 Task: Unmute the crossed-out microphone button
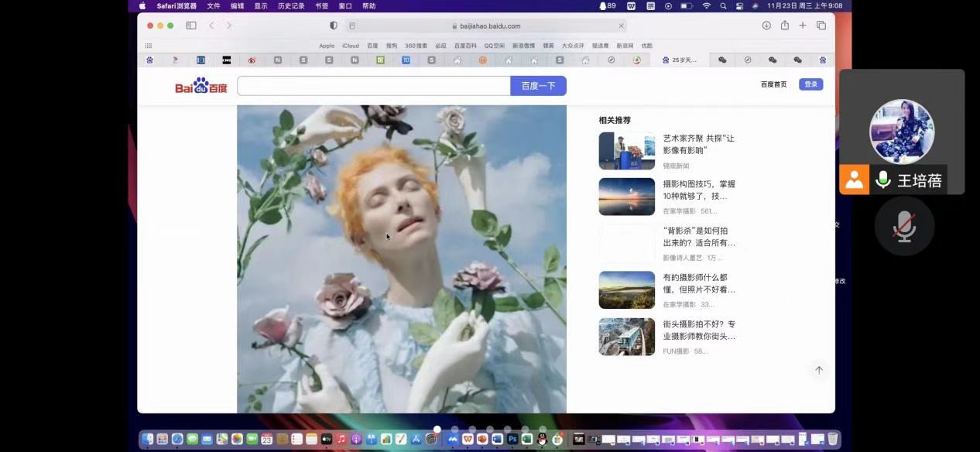coord(904,226)
